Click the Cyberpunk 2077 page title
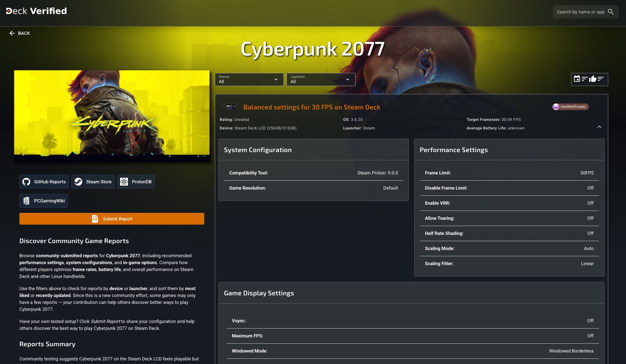 click(313, 49)
